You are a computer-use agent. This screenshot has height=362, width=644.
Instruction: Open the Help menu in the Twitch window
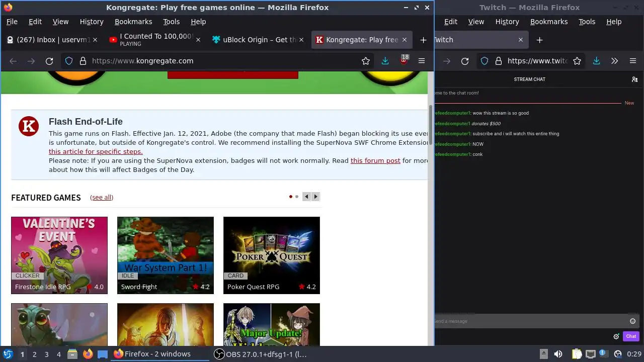pyautogui.click(x=614, y=22)
